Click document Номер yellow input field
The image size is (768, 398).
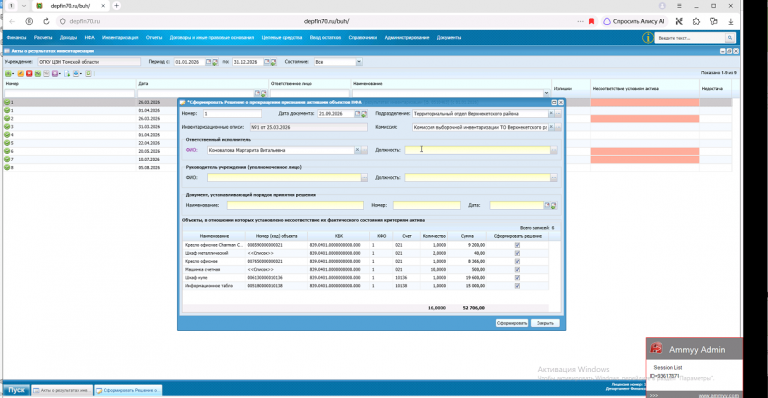point(427,206)
